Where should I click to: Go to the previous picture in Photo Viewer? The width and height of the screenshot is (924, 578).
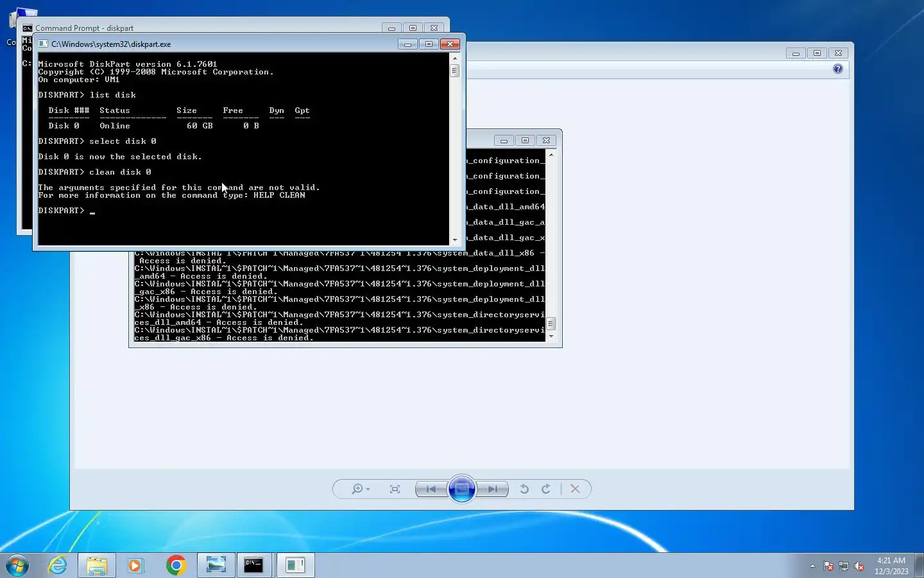point(431,489)
